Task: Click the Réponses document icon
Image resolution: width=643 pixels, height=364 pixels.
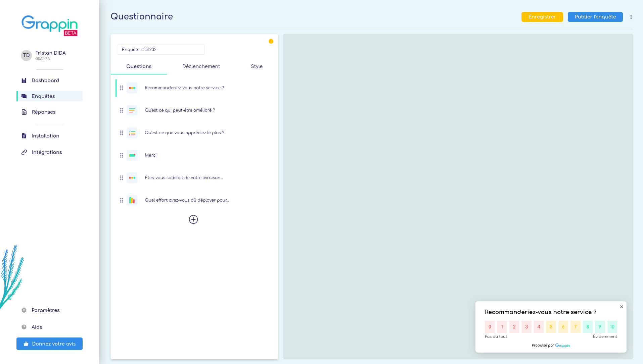Action: click(24, 112)
